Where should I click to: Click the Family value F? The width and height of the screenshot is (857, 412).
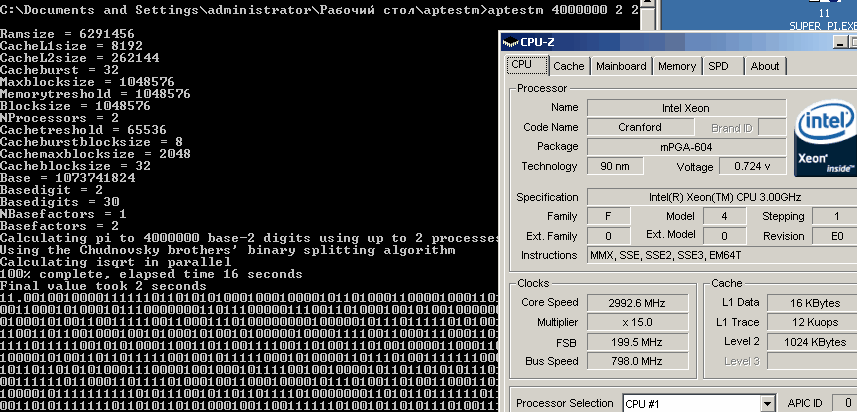[608, 216]
